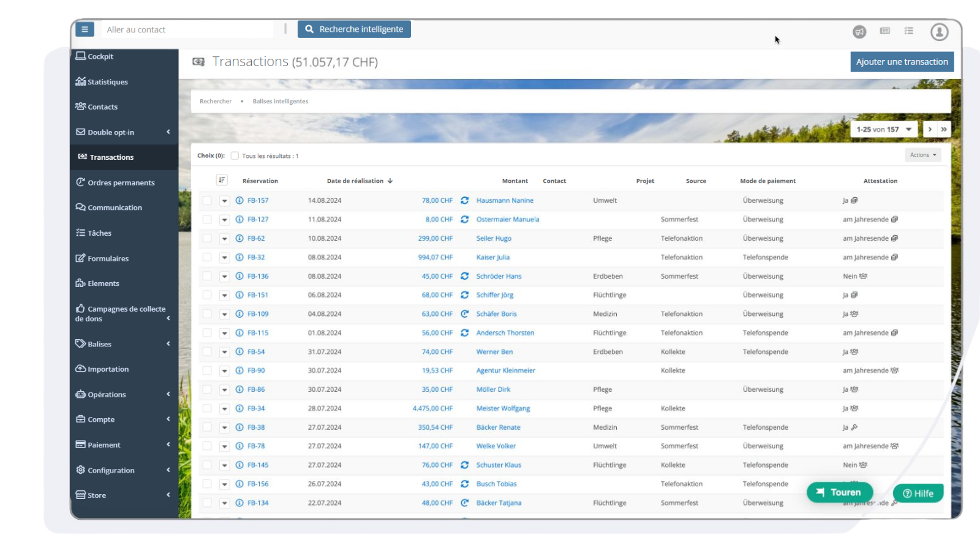The height and width of the screenshot is (551, 980).
Task: Collapse the sidebar with the hamburger menu
Action: pyautogui.click(x=85, y=29)
